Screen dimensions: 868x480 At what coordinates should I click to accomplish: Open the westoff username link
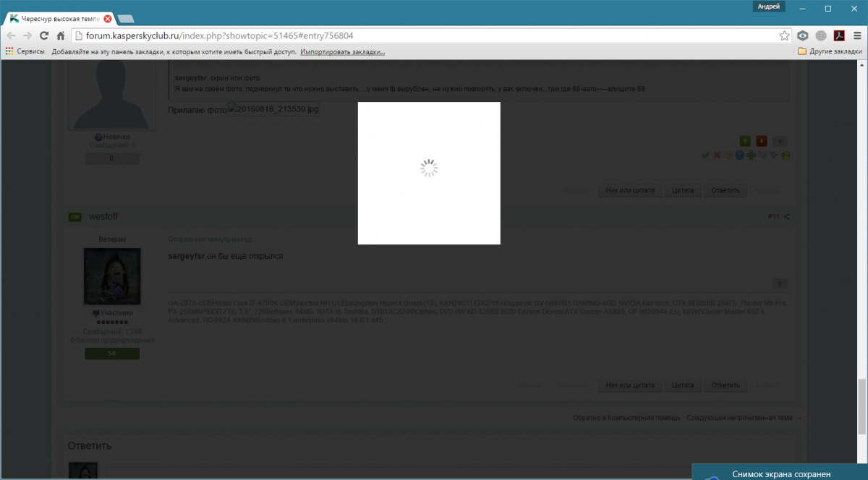[x=103, y=217]
